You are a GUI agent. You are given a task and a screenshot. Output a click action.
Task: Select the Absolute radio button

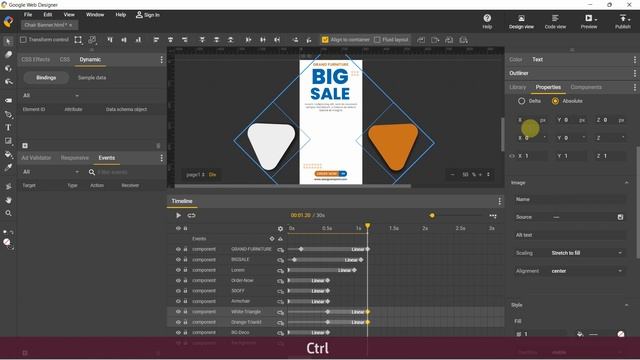pyautogui.click(x=555, y=101)
